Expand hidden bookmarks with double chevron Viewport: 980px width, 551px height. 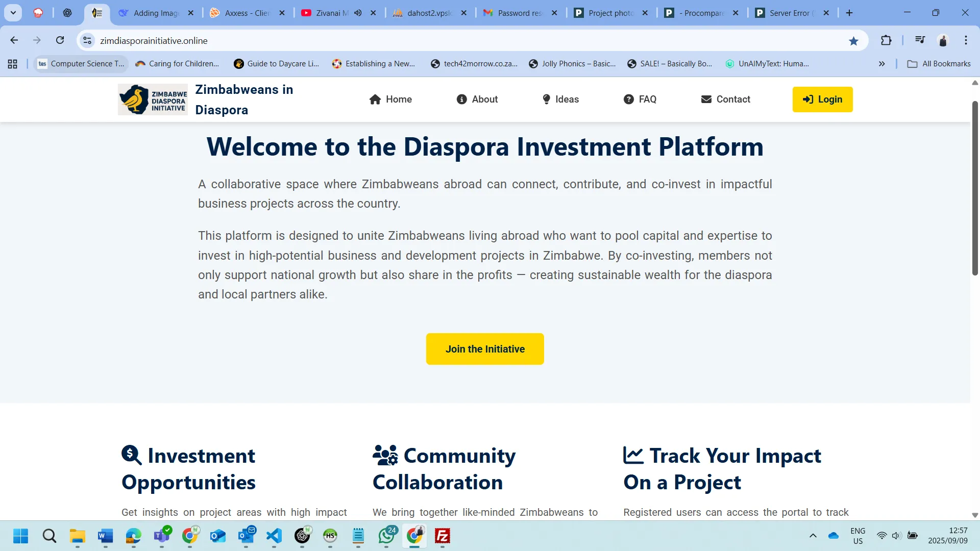click(x=881, y=64)
